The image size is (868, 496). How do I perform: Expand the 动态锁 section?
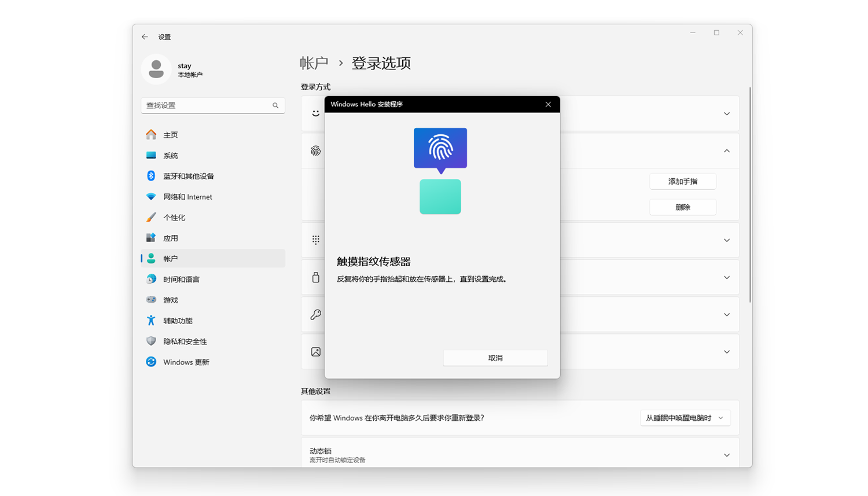click(x=727, y=455)
